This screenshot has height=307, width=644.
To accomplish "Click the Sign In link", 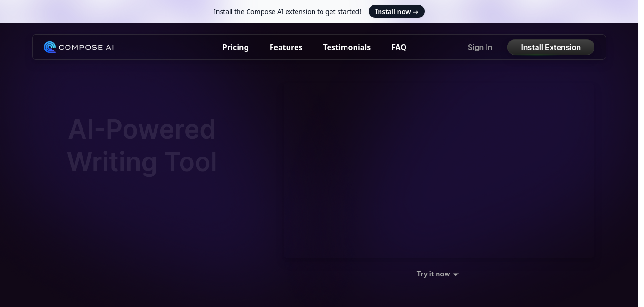I will click(x=479, y=47).
